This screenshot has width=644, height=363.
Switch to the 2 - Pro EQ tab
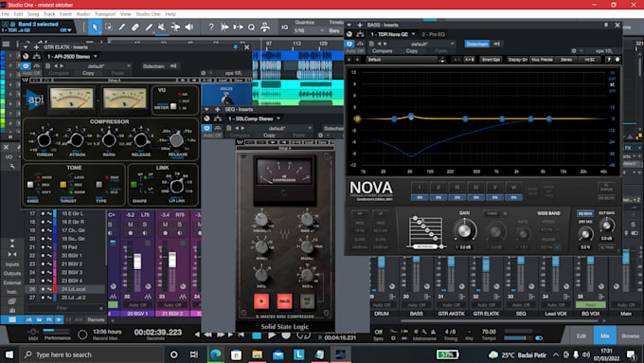pos(434,34)
